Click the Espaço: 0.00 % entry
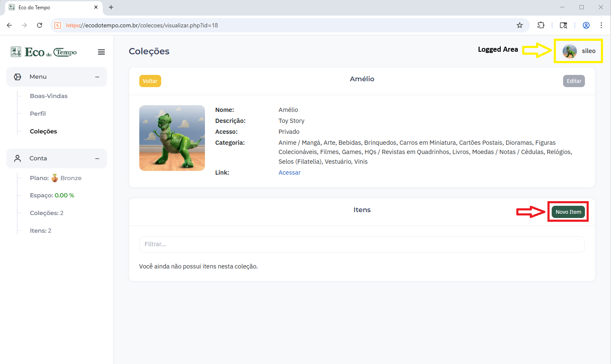611x364 pixels. [52, 195]
